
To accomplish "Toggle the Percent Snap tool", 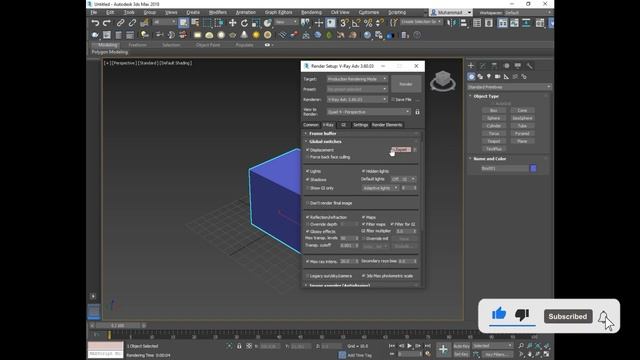I will 368,23.
